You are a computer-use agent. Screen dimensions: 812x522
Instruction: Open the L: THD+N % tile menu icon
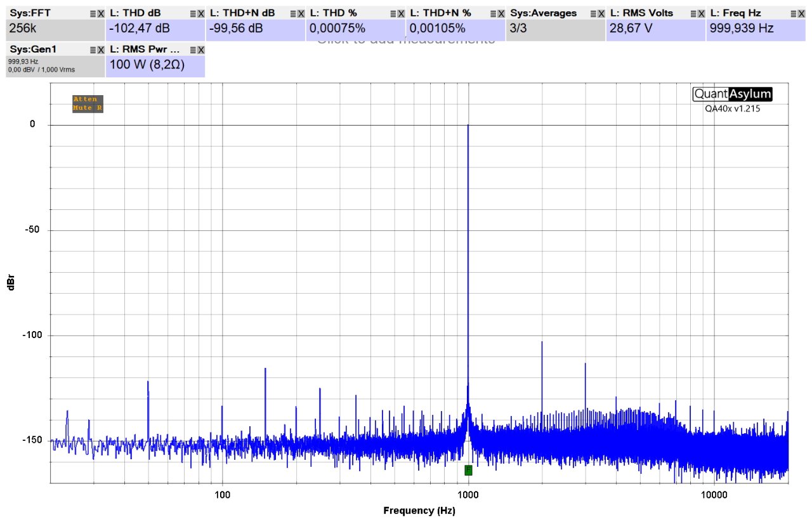pyautogui.click(x=494, y=13)
